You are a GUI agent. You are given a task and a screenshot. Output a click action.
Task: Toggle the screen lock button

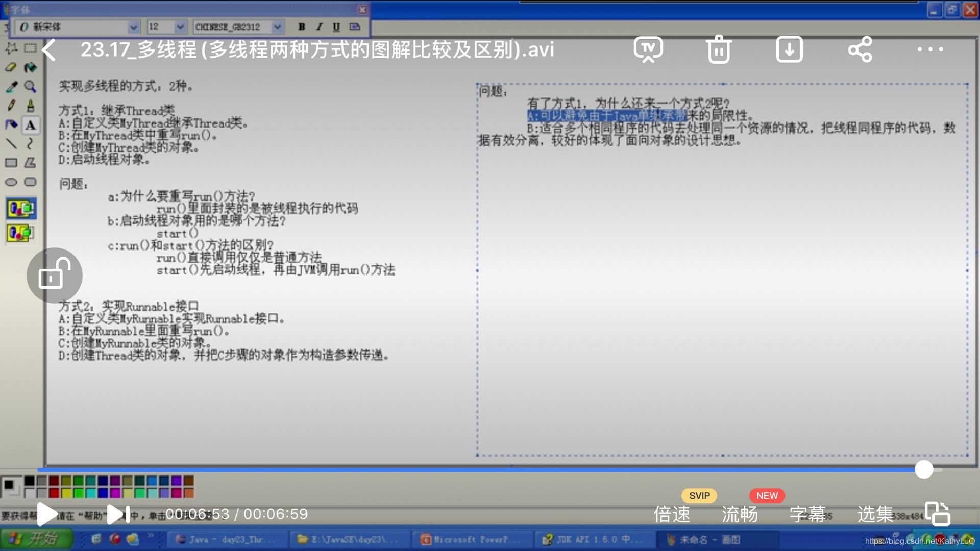tap(55, 275)
